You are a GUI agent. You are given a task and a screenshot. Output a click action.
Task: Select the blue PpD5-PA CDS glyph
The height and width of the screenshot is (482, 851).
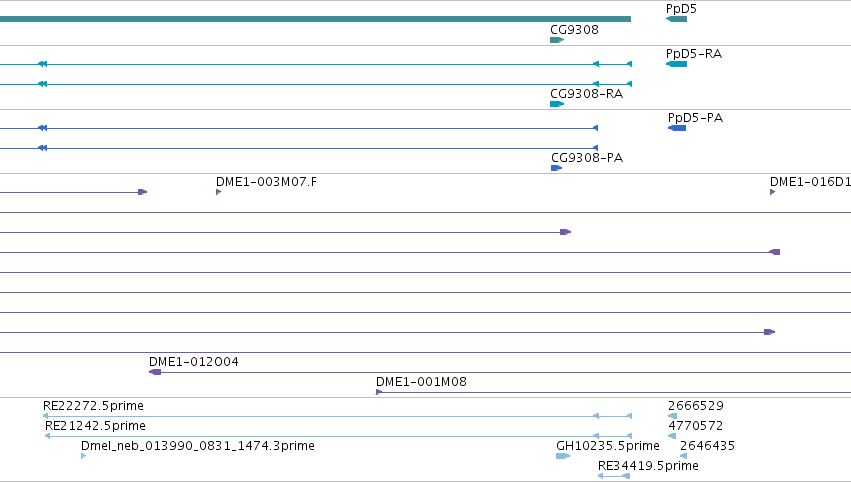pyautogui.click(x=677, y=128)
